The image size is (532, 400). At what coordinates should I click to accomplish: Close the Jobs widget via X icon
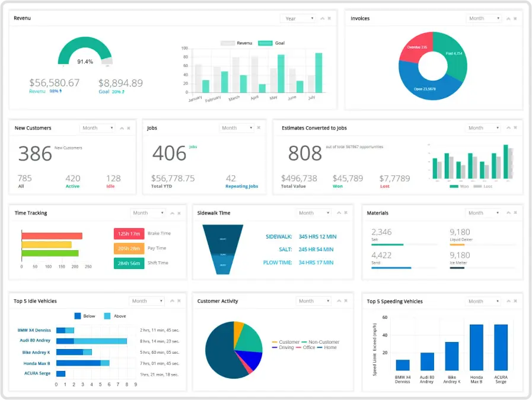(x=258, y=128)
